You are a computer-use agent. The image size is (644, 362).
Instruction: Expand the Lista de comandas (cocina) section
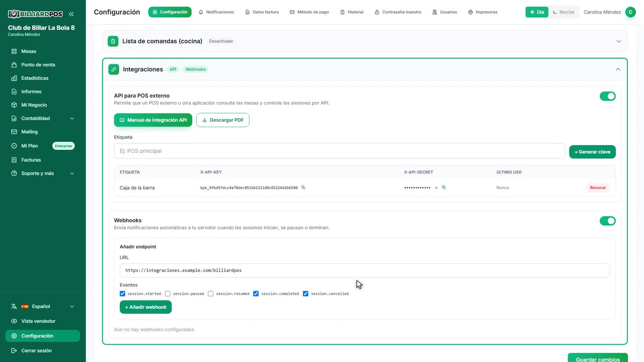(619, 41)
